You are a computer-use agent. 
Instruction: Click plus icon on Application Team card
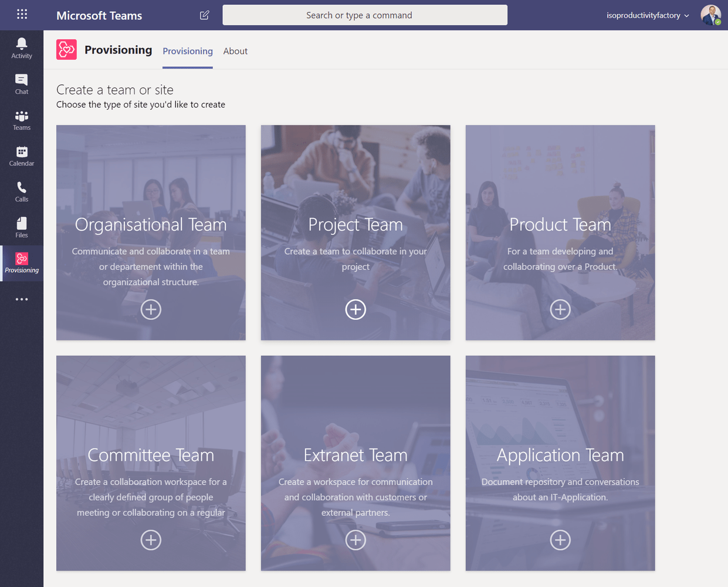[x=560, y=540]
